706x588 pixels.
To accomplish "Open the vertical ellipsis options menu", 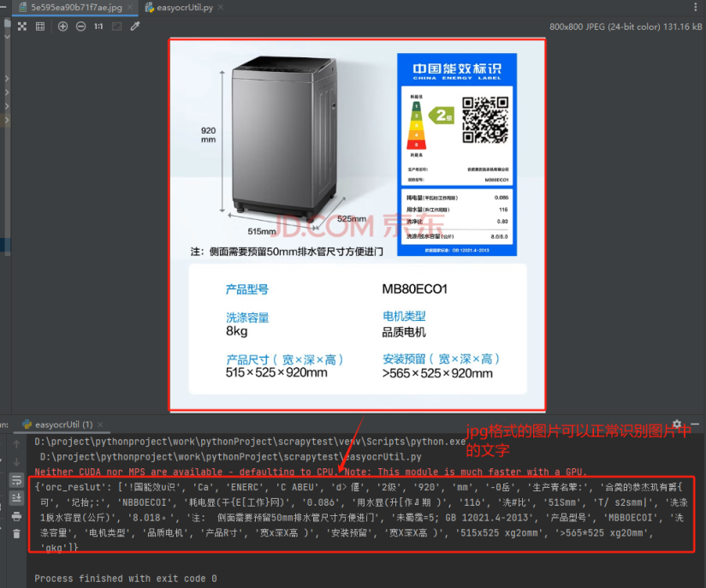I will point(695,7).
